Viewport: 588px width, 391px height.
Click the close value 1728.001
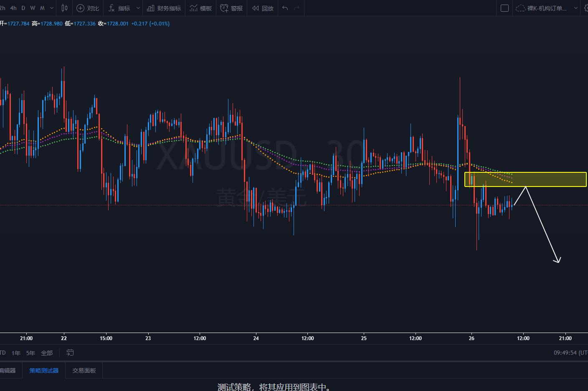pos(118,23)
